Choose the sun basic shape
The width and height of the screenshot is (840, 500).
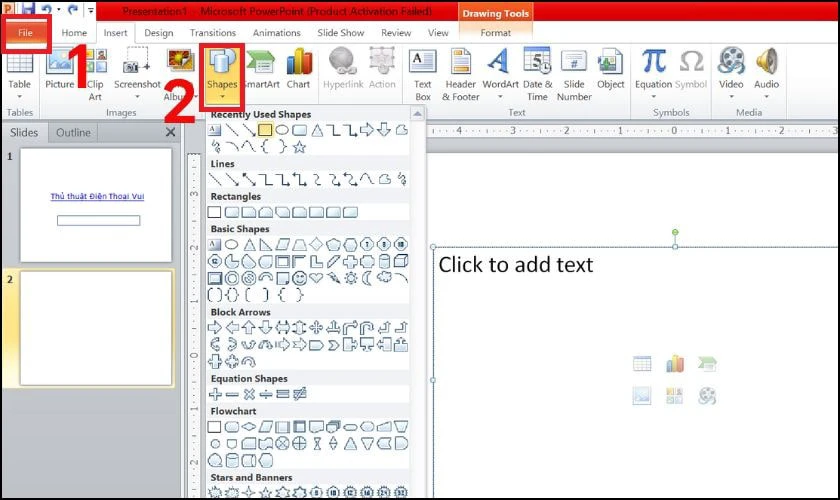click(x=351, y=278)
